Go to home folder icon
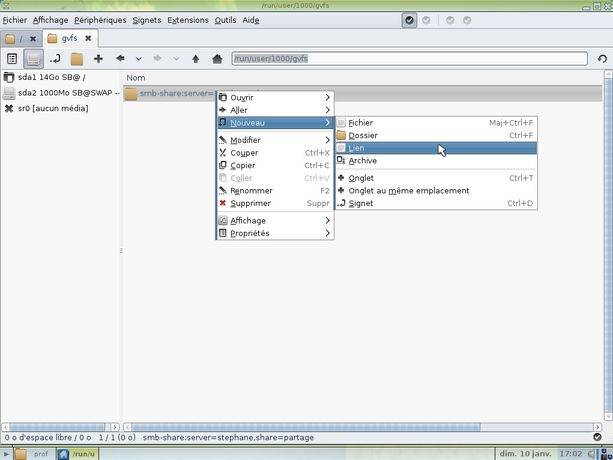Screen dimensions: 613x460 coord(217,59)
